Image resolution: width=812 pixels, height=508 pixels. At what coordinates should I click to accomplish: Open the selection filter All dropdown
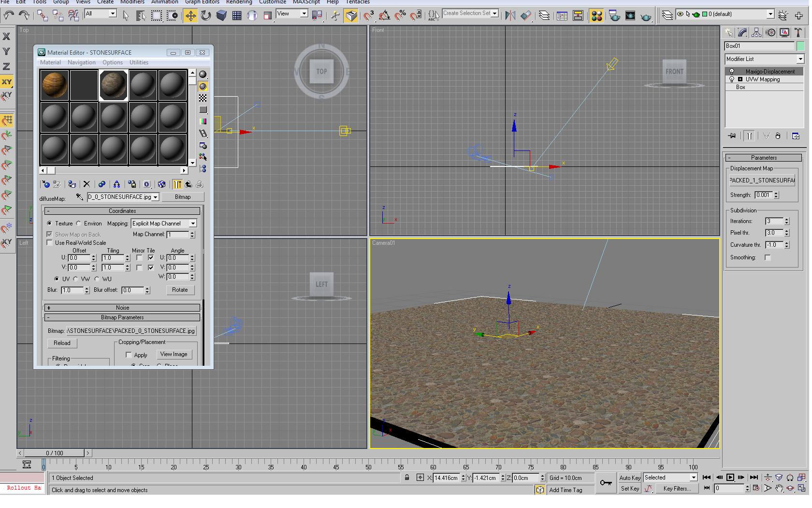tap(101, 14)
